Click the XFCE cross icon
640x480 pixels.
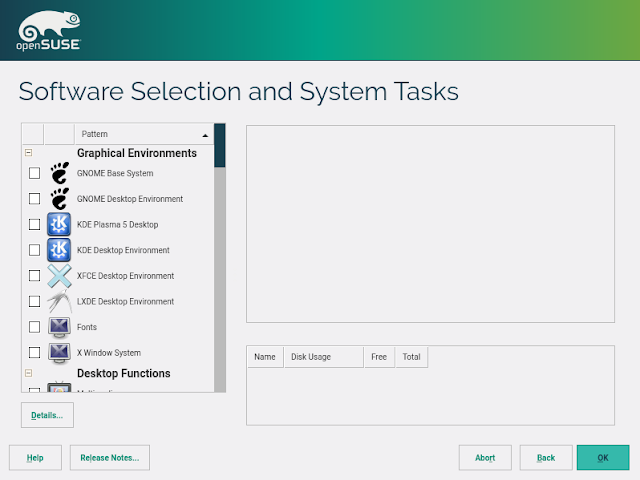[60, 276]
